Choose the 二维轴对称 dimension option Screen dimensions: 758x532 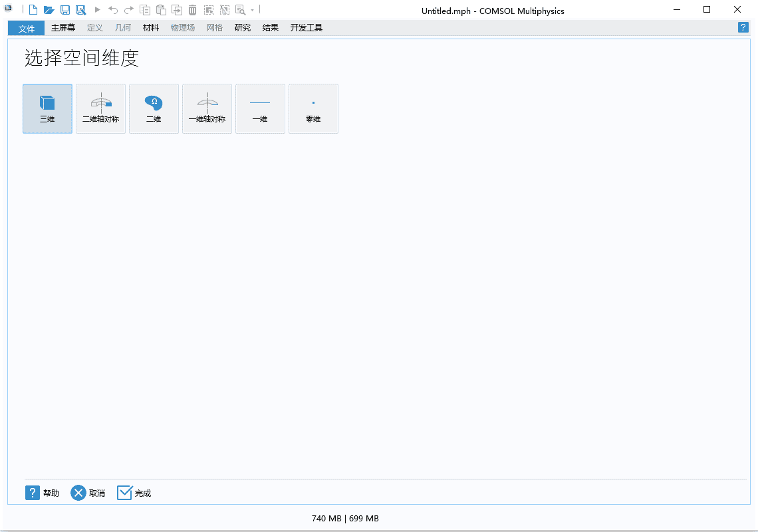tap(100, 108)
